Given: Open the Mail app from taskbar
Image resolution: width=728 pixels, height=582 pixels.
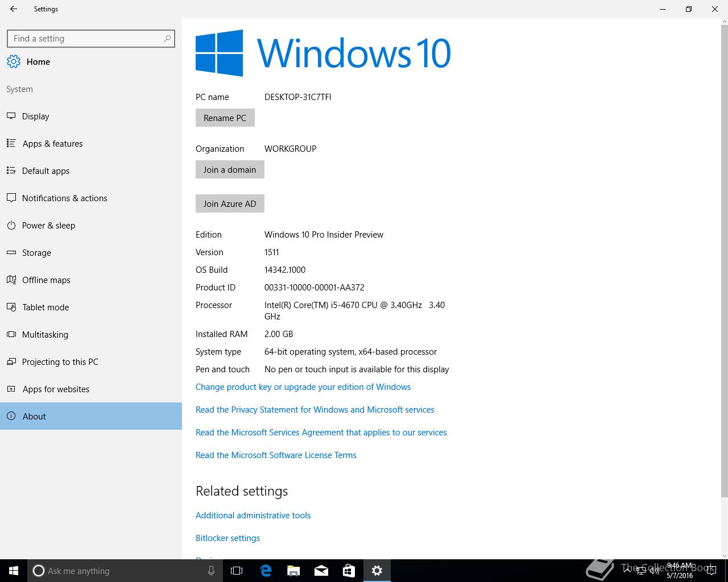Looking at the screenshot, I should [321, 571].
